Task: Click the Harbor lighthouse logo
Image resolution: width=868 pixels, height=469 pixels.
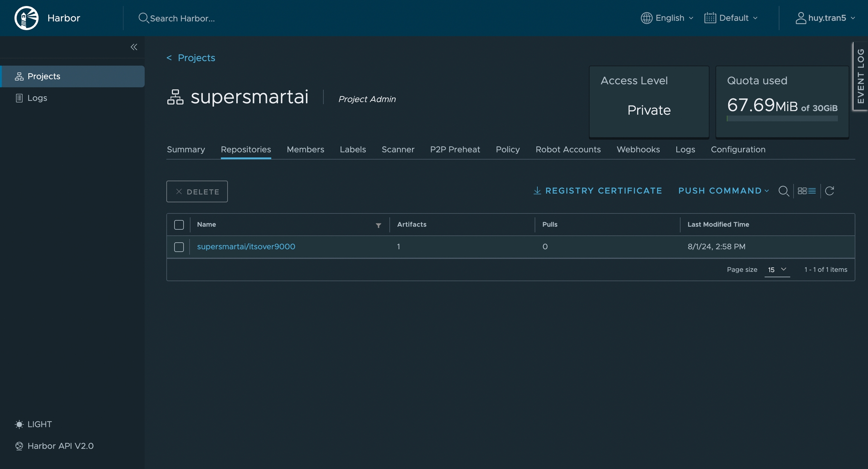Action: click(26, 18)
